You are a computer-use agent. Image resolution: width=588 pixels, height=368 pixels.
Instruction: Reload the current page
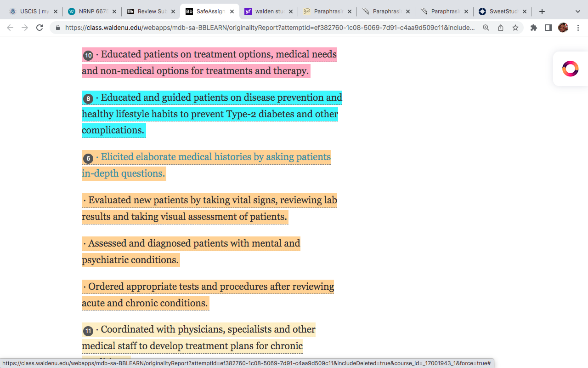tap(40, 28)
